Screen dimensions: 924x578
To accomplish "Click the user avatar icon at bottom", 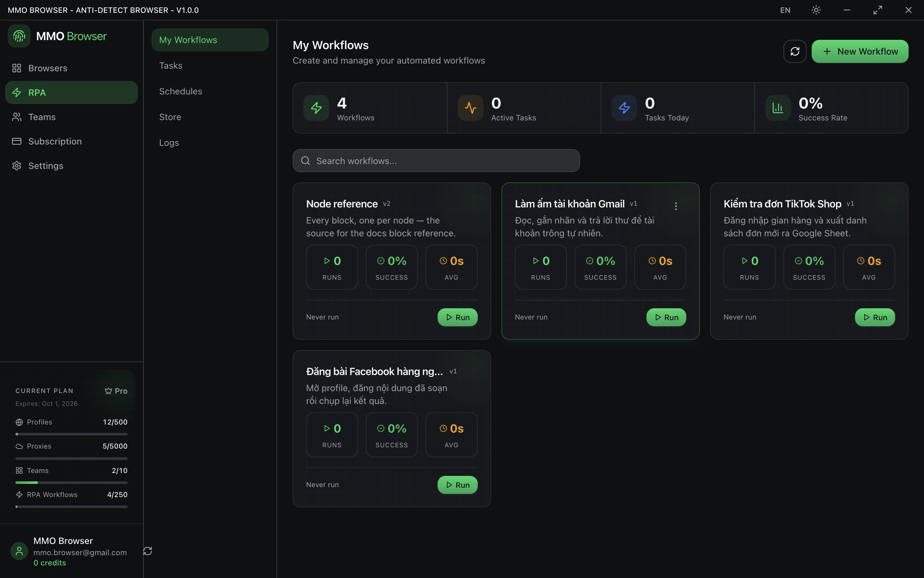I will (19, 551).
